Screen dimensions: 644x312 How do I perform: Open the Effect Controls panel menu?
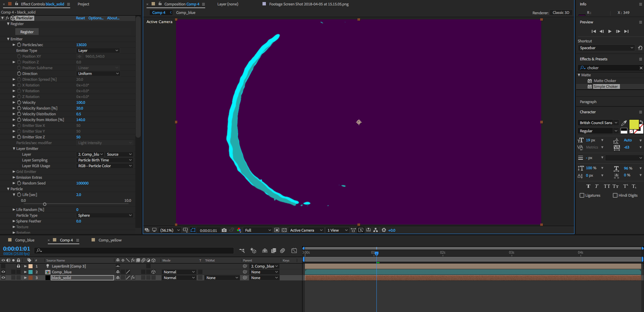tap(68, 4)
